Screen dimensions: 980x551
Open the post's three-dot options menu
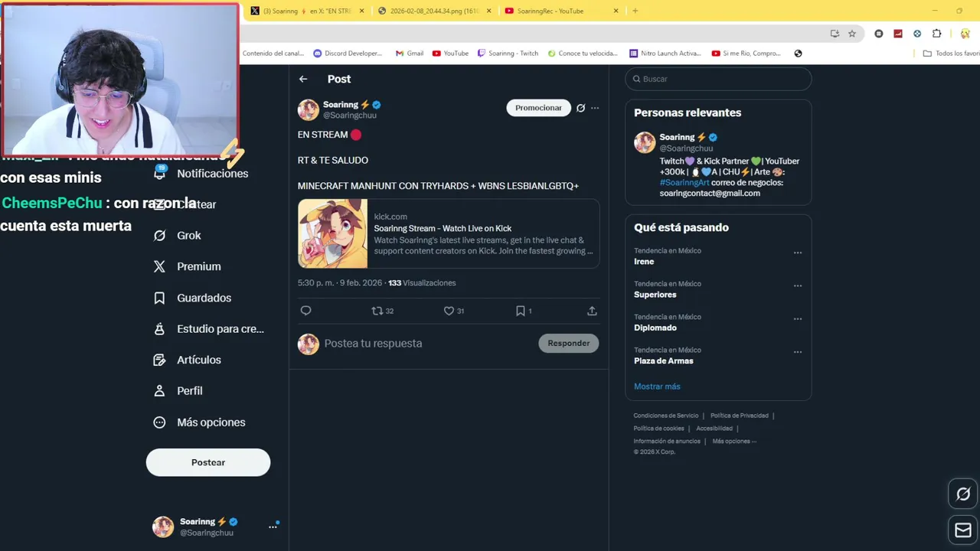(595, 108)
